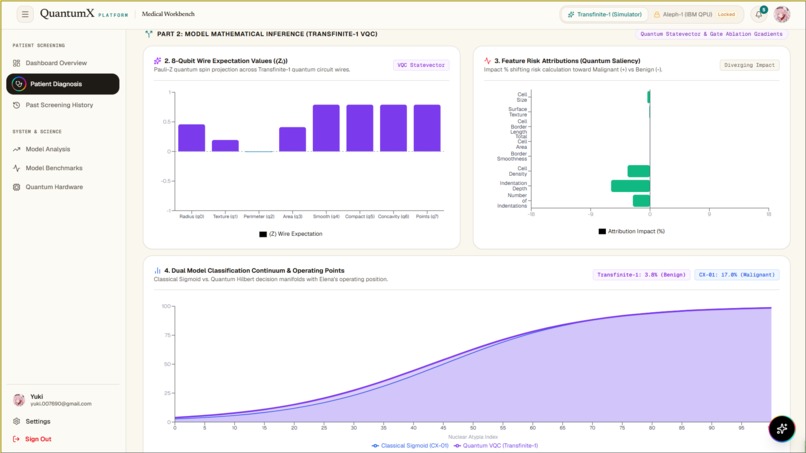Open Patient Diagnosis page

pyautogui.click(x=63, y=84)
